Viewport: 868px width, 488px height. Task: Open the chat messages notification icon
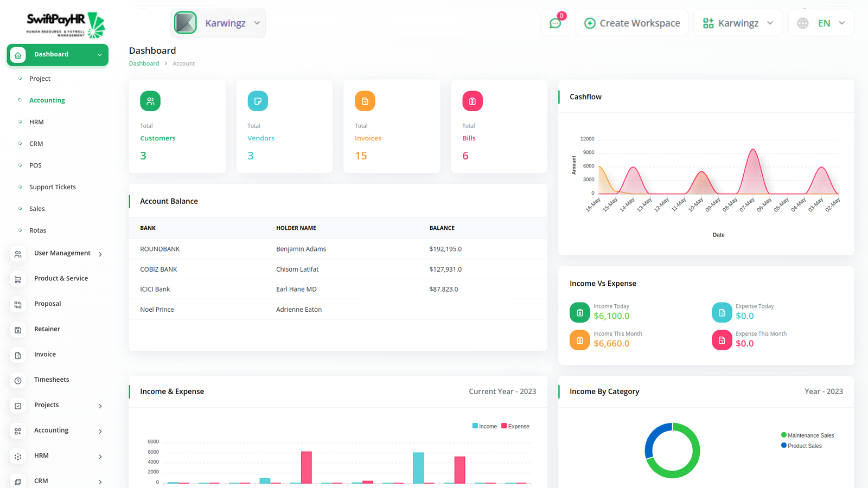click(x=555, y=23)
